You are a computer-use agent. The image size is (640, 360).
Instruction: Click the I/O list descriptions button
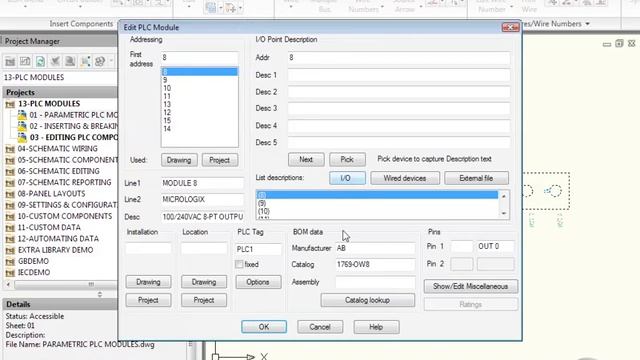(347, 178)
